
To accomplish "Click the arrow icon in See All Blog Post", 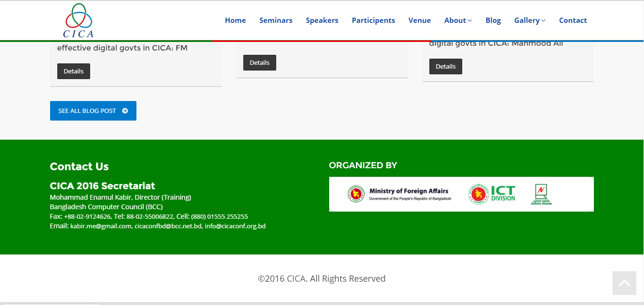I will (125, 111).
